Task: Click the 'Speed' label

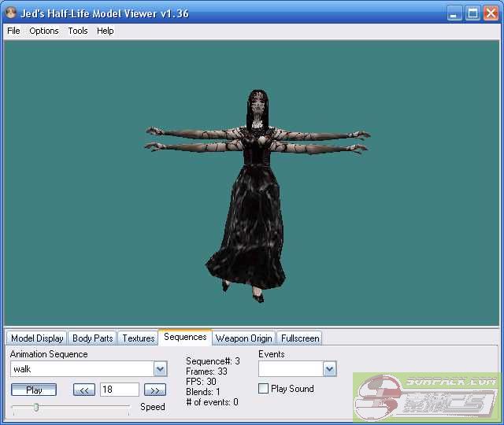Action: tap(153, 407)
